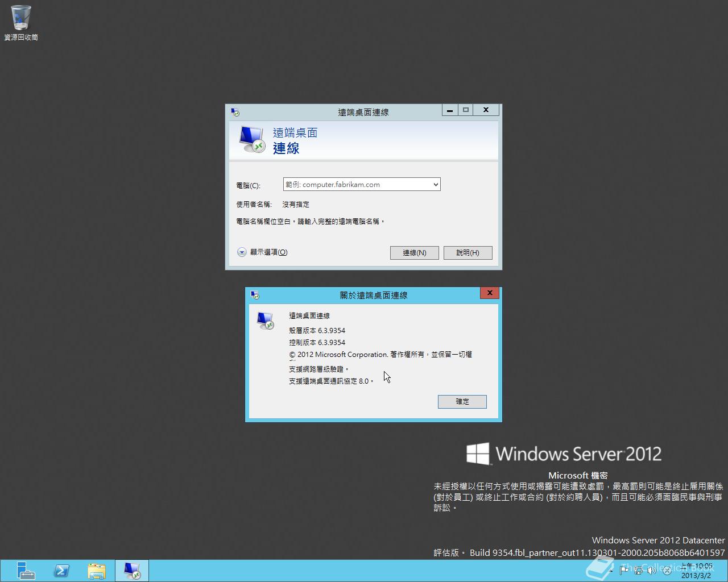
Task: Click the 說明 help button
Action: point(468,253)
